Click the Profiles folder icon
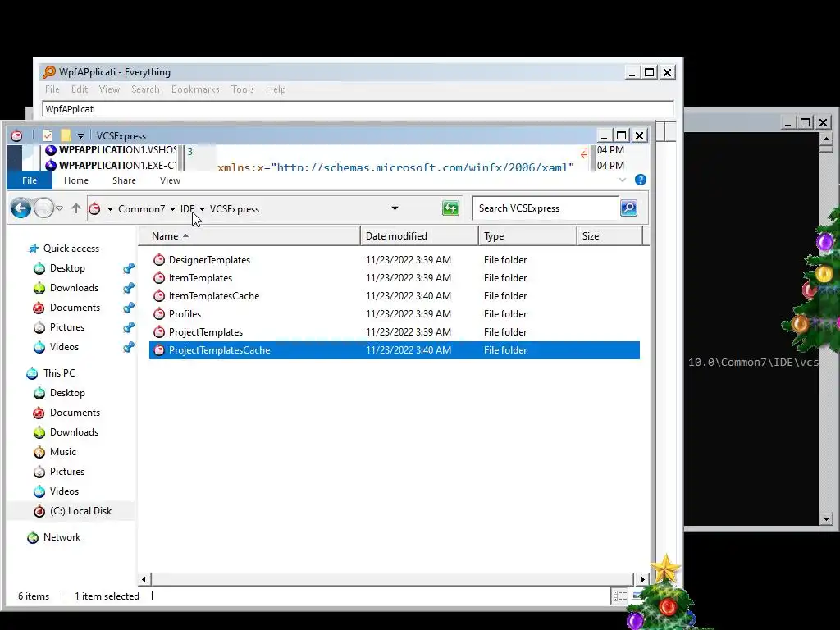Image resolution: width=840 pixels, height=630 pixels. pyautogui.click(x=159, y=314)
